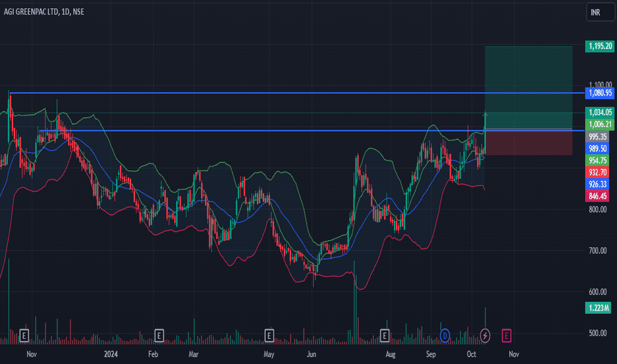Click the gray 995.35 price label
This screenshot has width=617, height=364.
(597, 136)
